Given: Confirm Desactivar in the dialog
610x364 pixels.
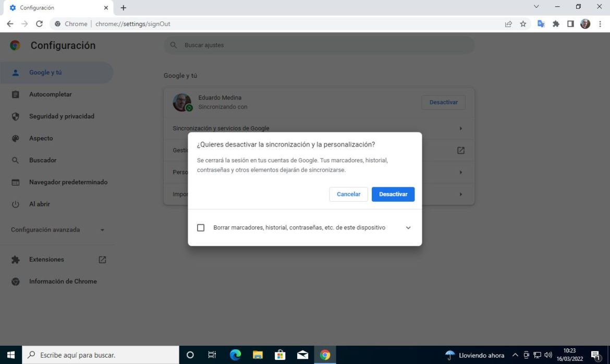Looking at the screenshot, I should (393, 194).
